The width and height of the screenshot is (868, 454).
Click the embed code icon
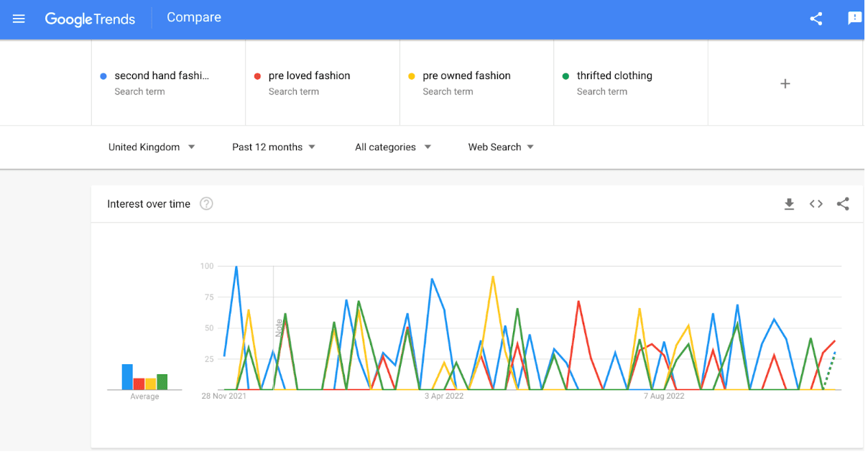click(816, 204)
